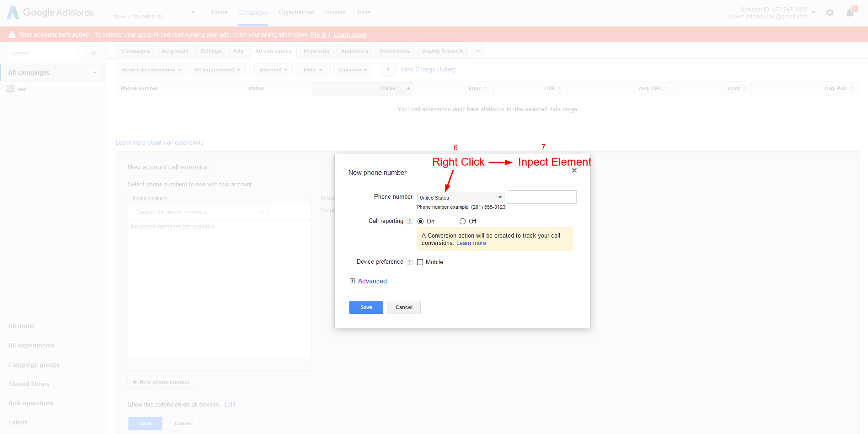Click the download report icon
The height and width of the screenshot is (434, 868).
[x=388, y=70]
